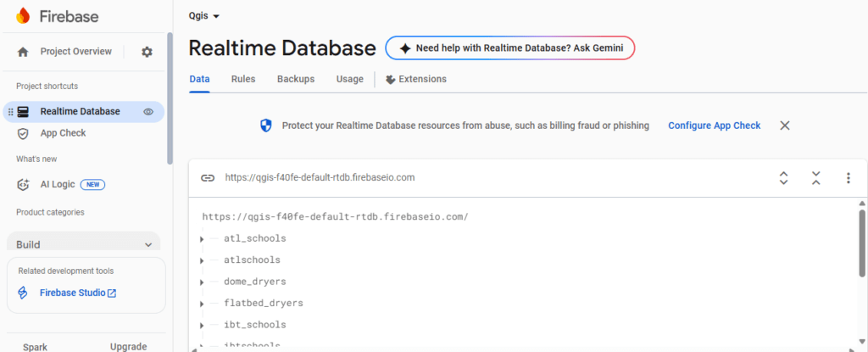Viewport: 868px width, 352px height.
Task: Click the Gemini sparkle icon in help button
Action: (405, 48)
